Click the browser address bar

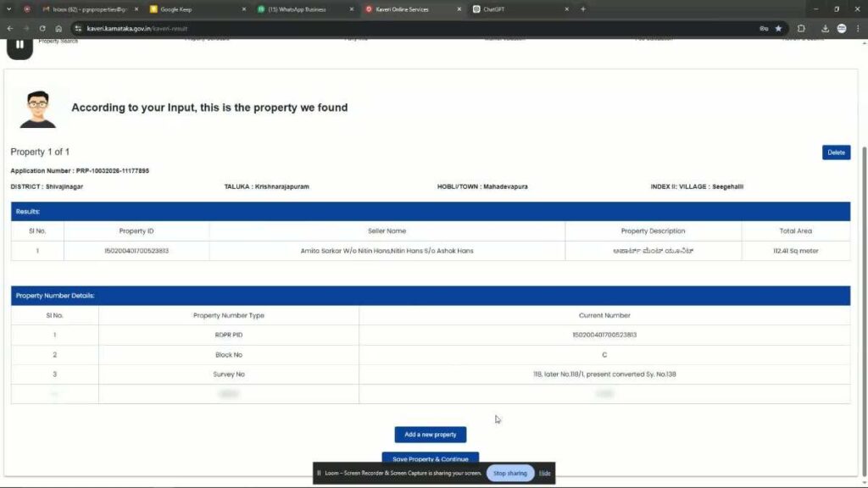(x=170, y=27)
